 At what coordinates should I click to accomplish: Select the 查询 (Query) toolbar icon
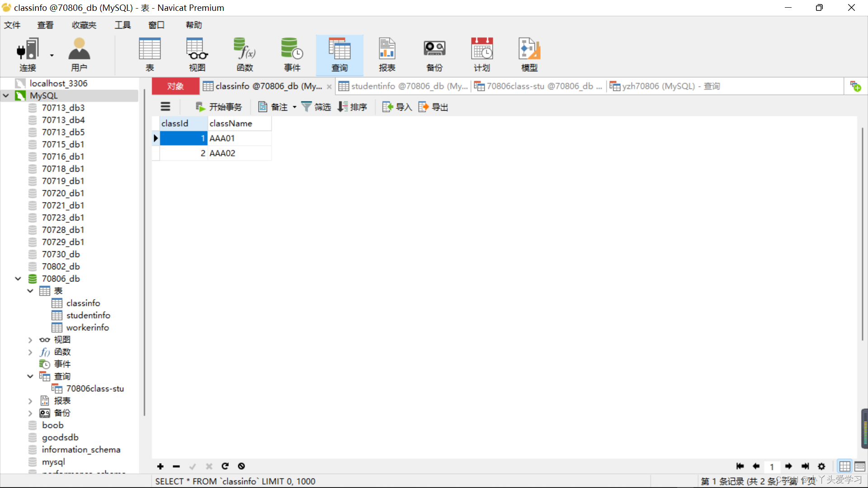point(340,55)
